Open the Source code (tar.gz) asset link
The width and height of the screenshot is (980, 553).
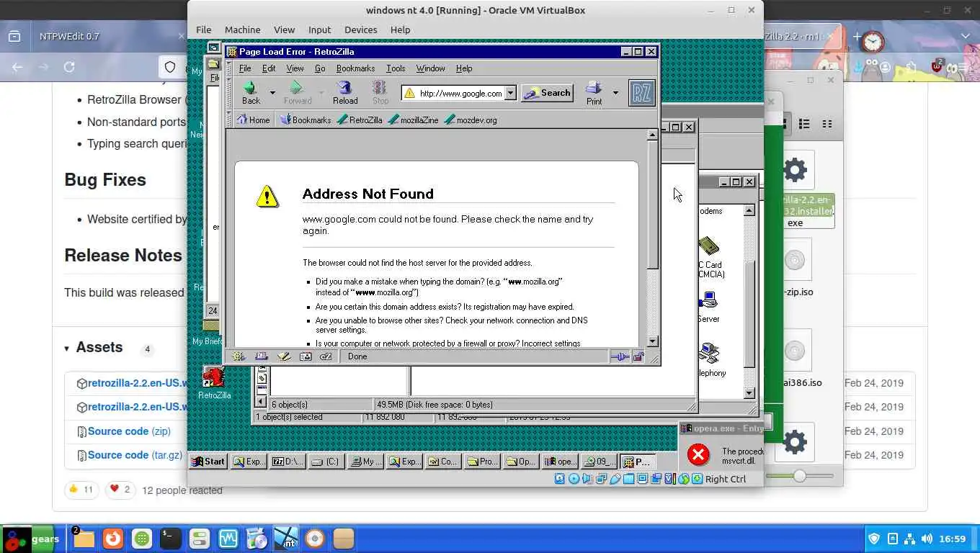(x=135, y=455)
